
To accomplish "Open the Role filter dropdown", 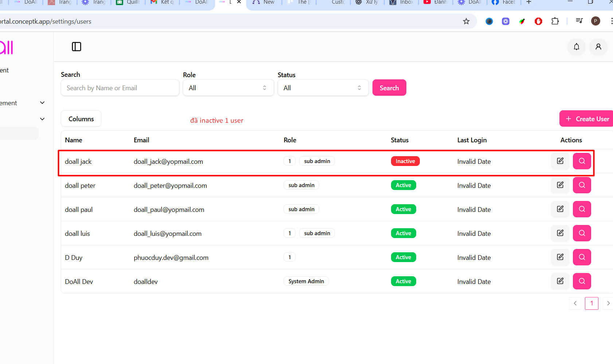I will pos(228,88).
